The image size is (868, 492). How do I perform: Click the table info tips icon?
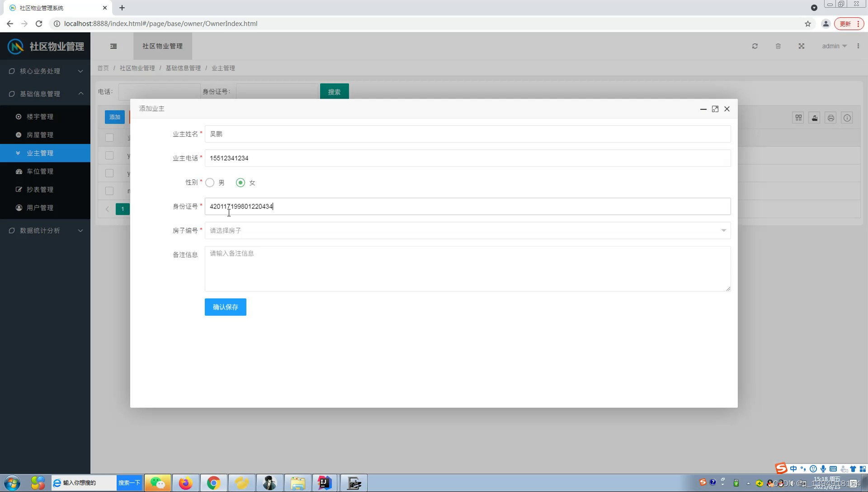click(847, 118)
